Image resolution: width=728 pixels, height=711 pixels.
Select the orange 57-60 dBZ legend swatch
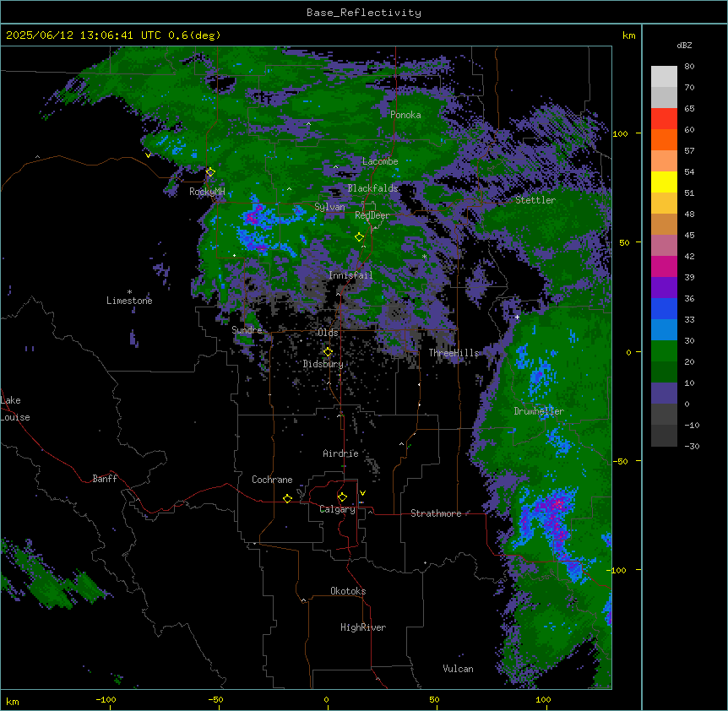tap(664, 139)
